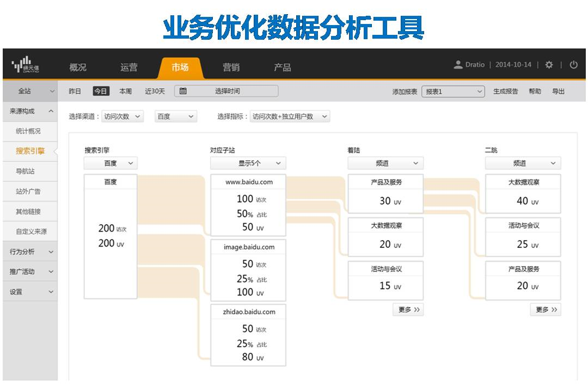The width and height of the screenshot is (588, 392).
Task: Click the 产品及服务 card with 30 UV
Action: coord(386,194)
